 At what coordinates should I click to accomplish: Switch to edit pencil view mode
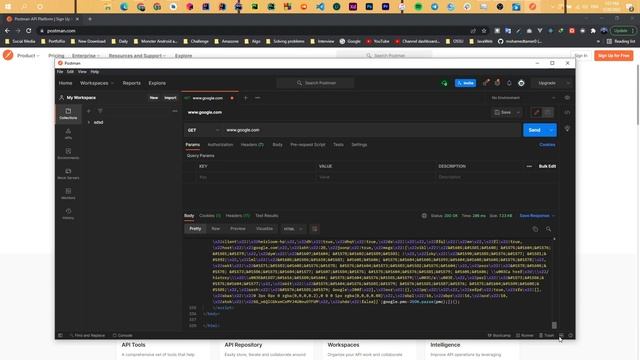tap(536, 112)
